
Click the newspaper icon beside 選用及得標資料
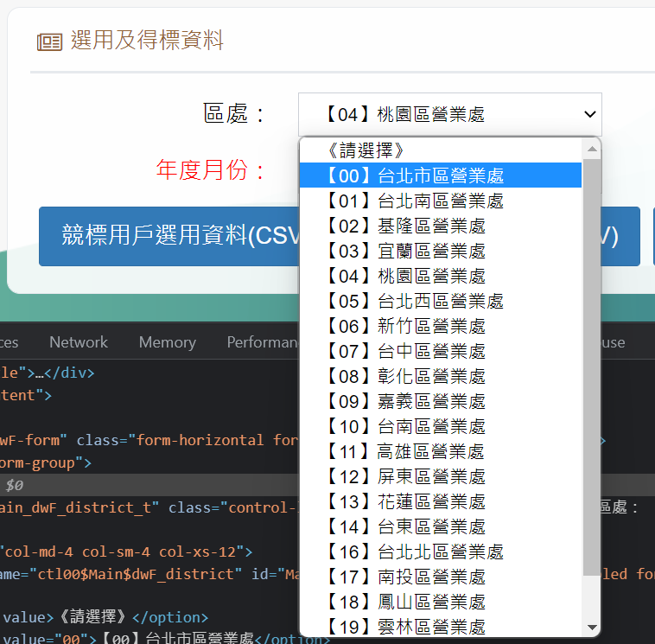[x=50, y=41]
